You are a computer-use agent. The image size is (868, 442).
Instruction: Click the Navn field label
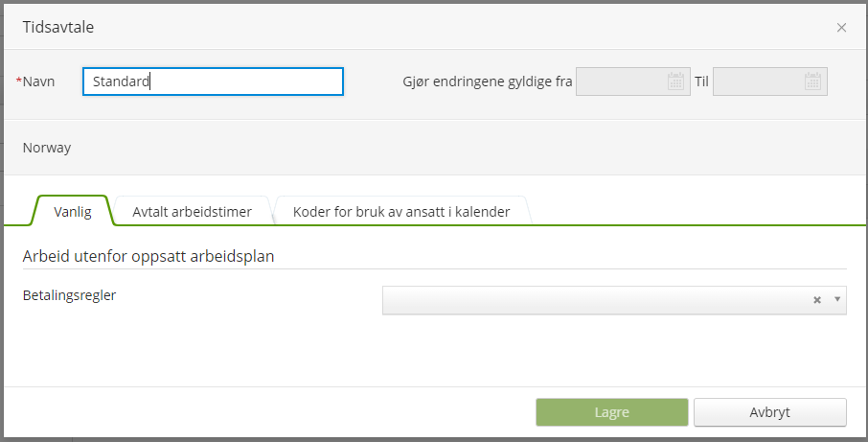point(38,81)
